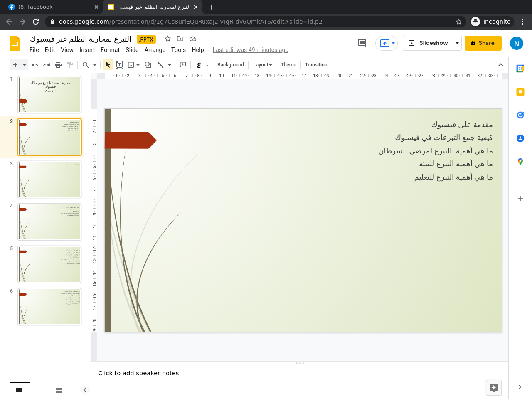Open the Tools menu
The width and height of the screenshot is (532, 399).
[178, 50]
